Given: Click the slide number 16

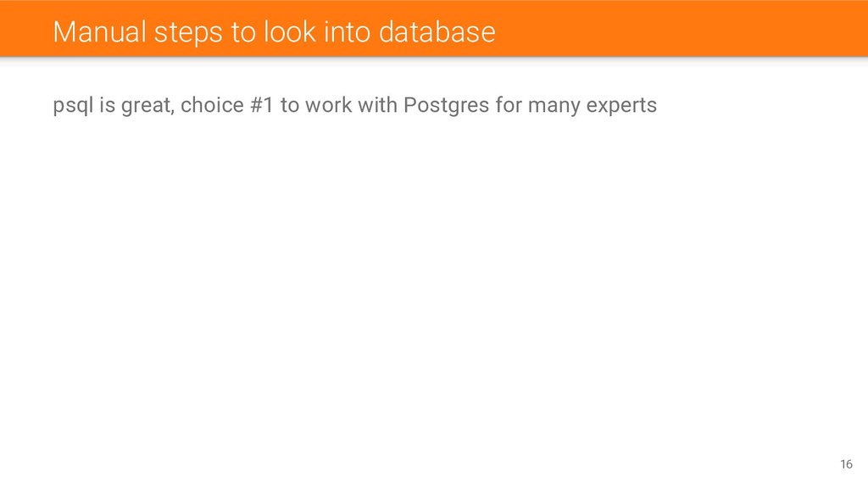Looking at the screenshot, I should click(846, 464).
